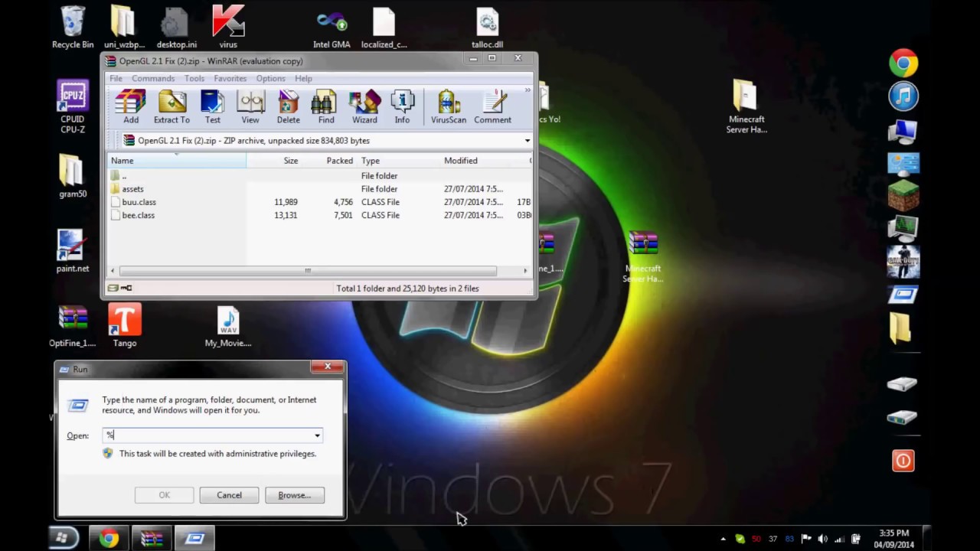980x551 pixels.
Task: Open the Help menu
Action: tap(303, 78)
